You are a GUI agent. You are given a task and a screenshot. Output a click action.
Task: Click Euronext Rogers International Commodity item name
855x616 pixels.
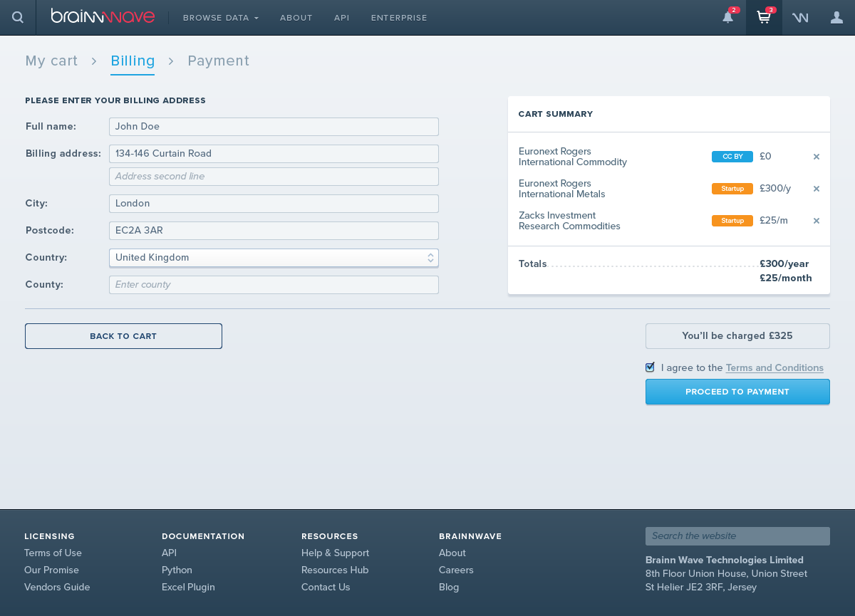coord(573,157)
